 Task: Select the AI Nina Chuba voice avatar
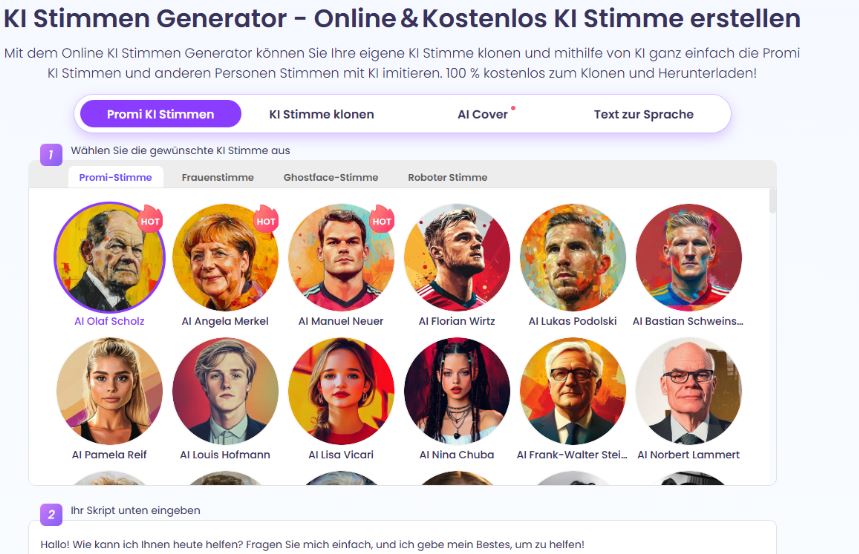[x=457, y=390]
